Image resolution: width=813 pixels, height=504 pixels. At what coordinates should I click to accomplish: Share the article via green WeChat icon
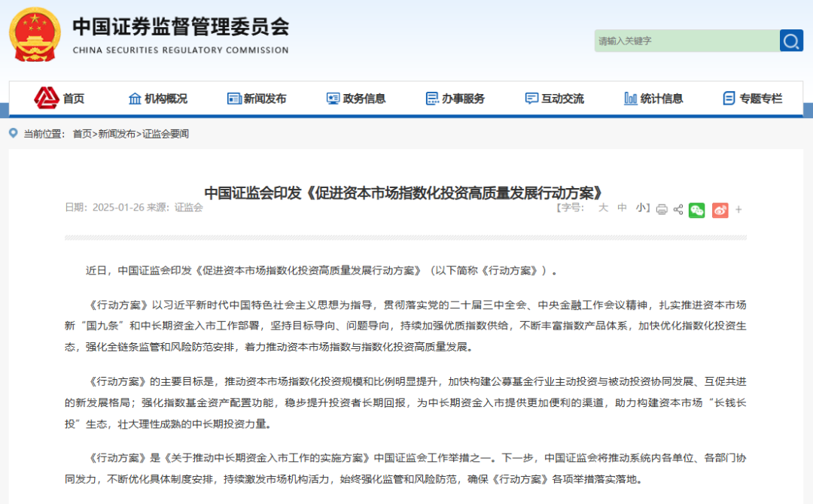[x=697, y=210]
